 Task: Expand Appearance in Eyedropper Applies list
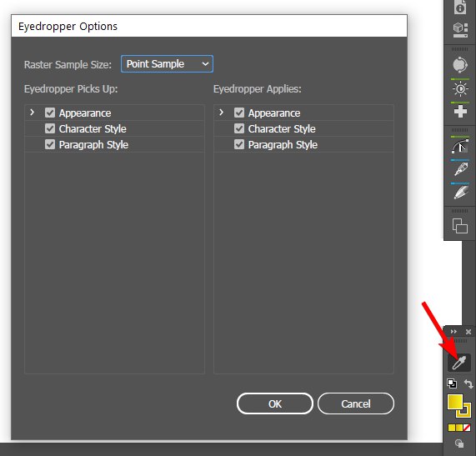[221, 113]
